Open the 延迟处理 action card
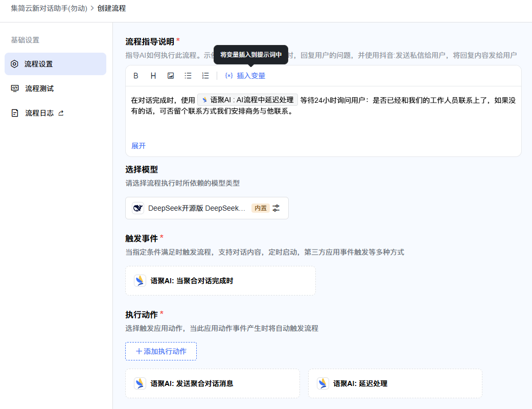Screen dimensions: 532x409 click(395, 383)
